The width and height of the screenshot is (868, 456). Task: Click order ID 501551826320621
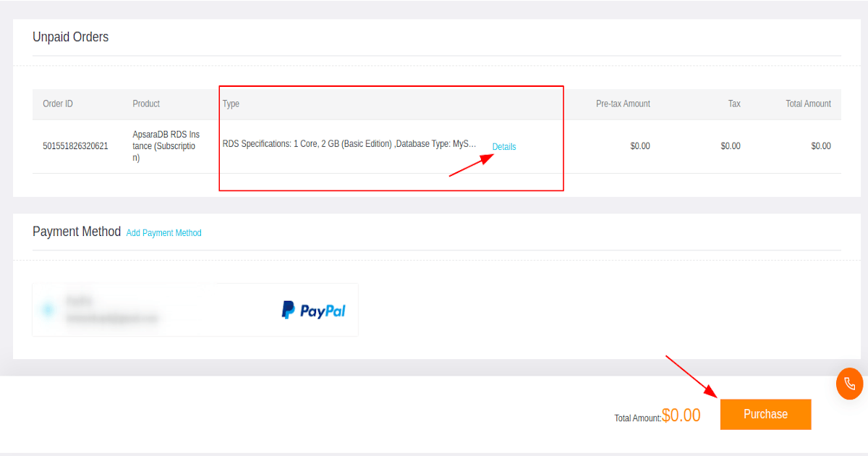pyautogui.click(x=75, y=146)
